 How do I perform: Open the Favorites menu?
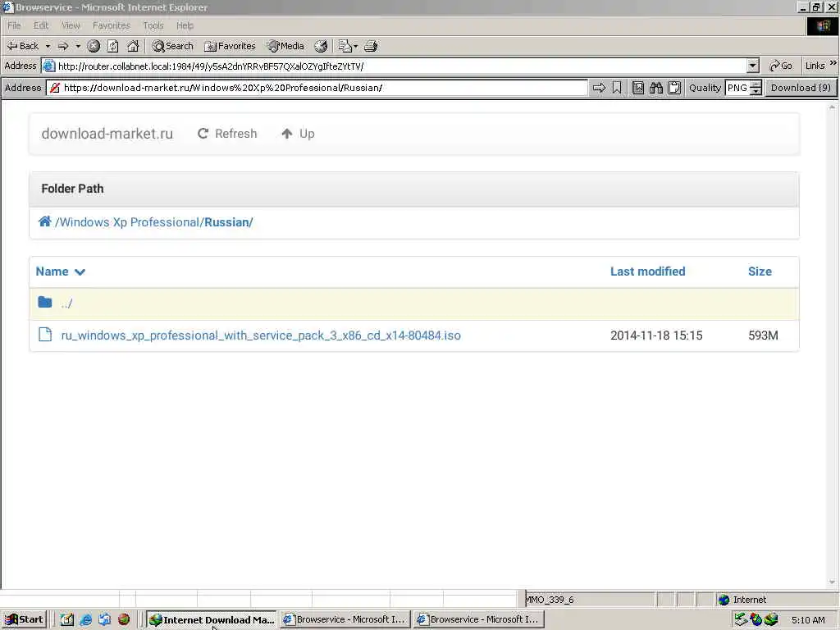coord(112,25)
